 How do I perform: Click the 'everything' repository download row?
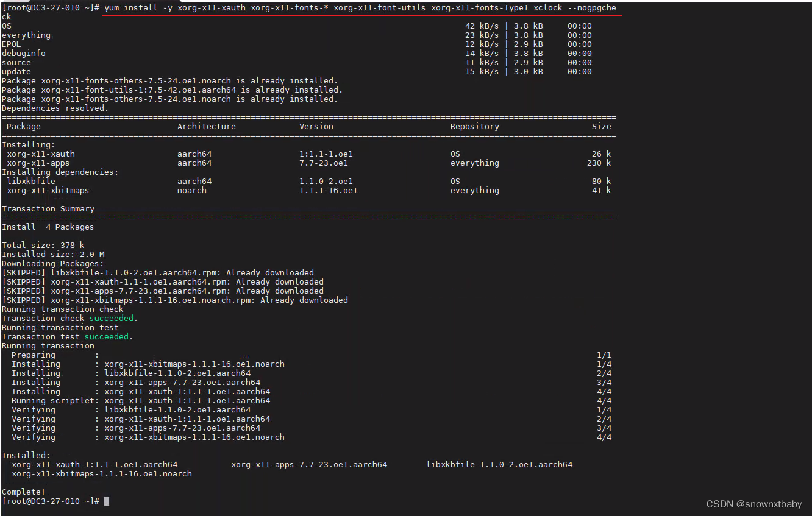click(x=297, y=35)
